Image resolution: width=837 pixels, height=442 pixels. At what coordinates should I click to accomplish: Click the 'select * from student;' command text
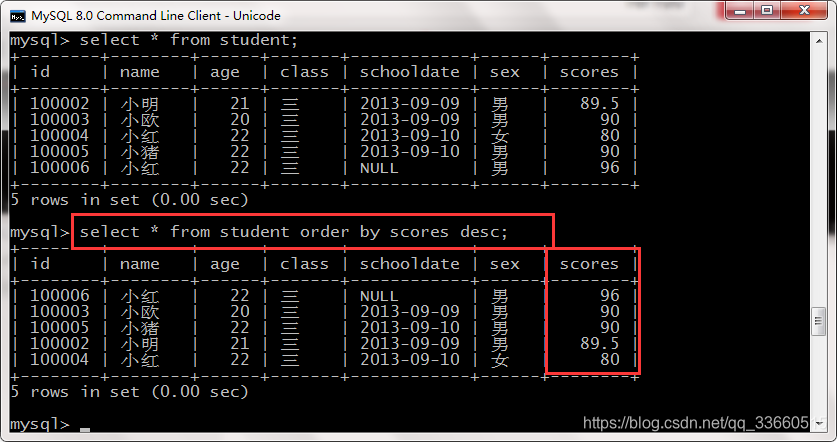point(188,40)
